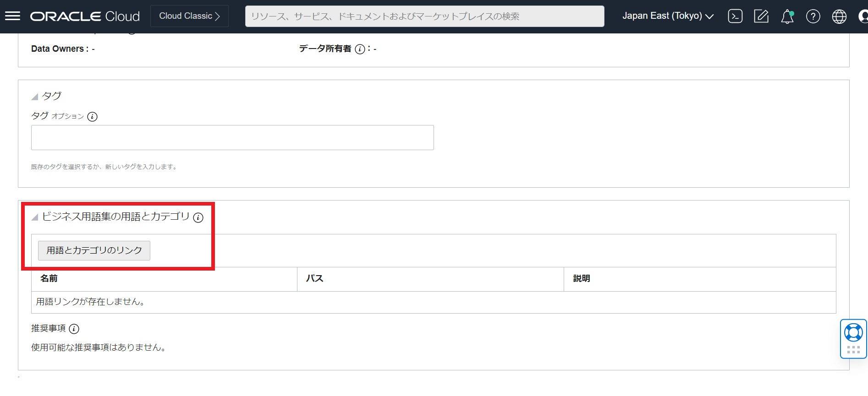Open the edit notepad icon in header

click(761, 16)
